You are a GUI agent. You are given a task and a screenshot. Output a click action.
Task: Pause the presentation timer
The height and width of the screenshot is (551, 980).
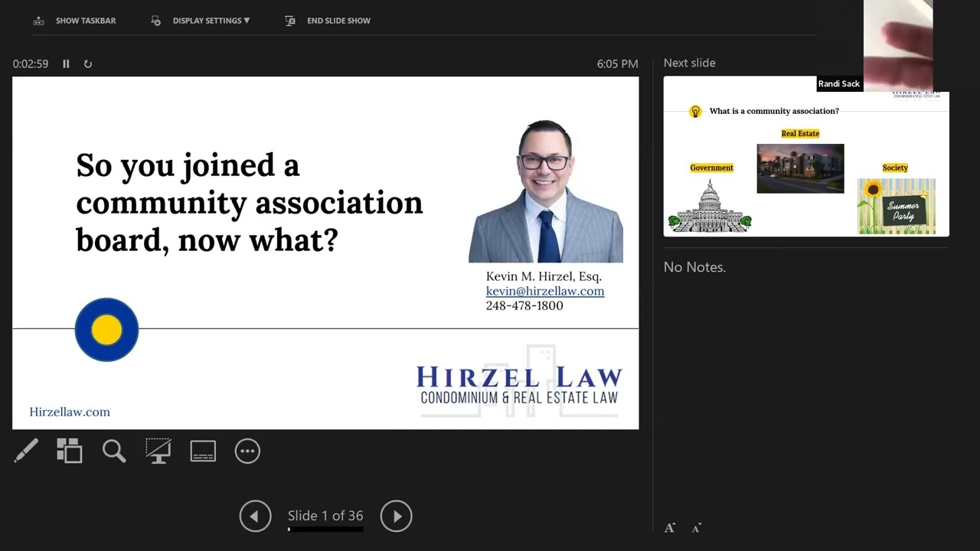pos(66,64)
